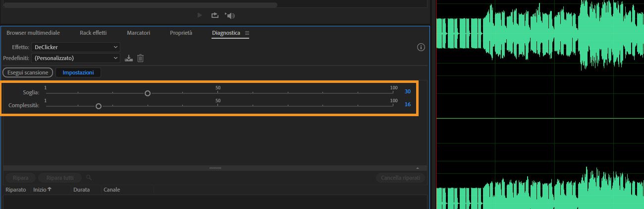Screen dimensions: 644x209
Task: Open the Diagnostica panel menu icon
Action: (x=247, y=33)
